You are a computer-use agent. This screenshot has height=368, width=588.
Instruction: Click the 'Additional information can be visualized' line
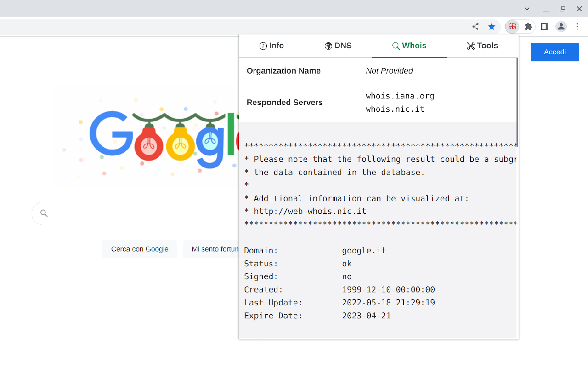[356, 199]
